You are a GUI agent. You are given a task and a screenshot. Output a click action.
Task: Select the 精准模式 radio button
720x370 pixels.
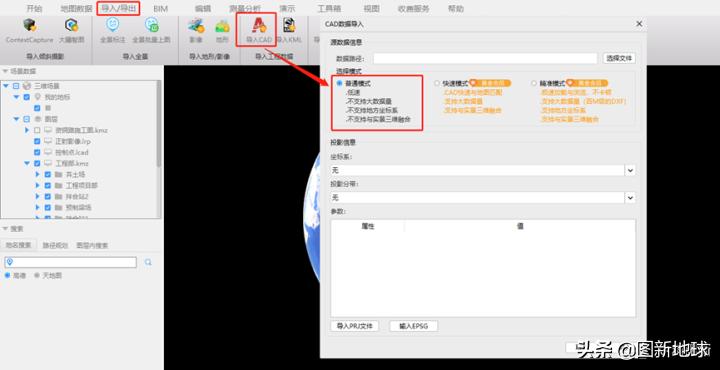534,84
